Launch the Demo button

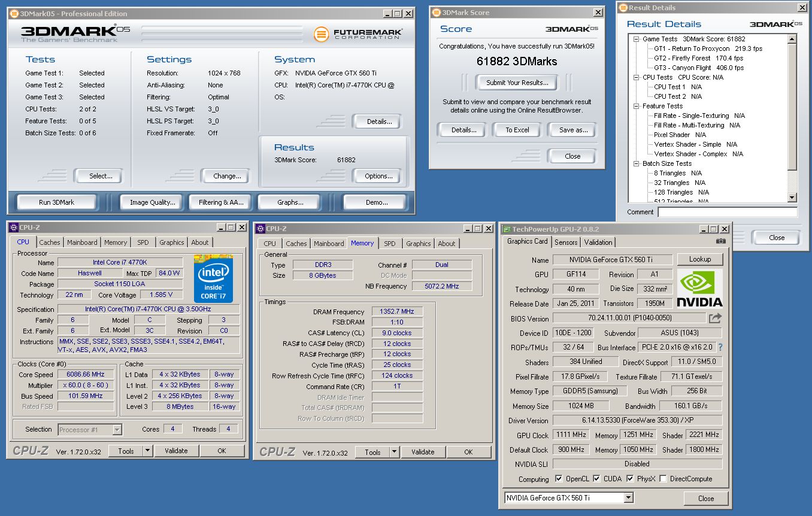[377, 202]
